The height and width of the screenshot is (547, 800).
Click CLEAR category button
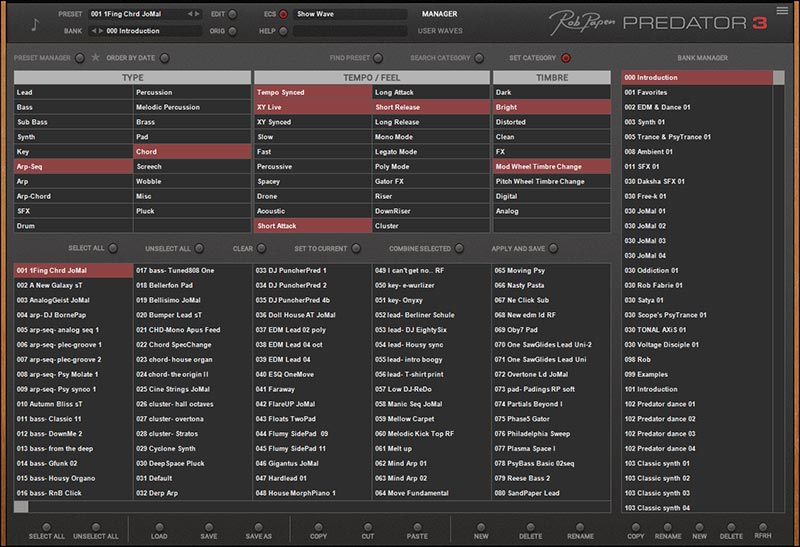pyautogui.click(x=261, y=248)
